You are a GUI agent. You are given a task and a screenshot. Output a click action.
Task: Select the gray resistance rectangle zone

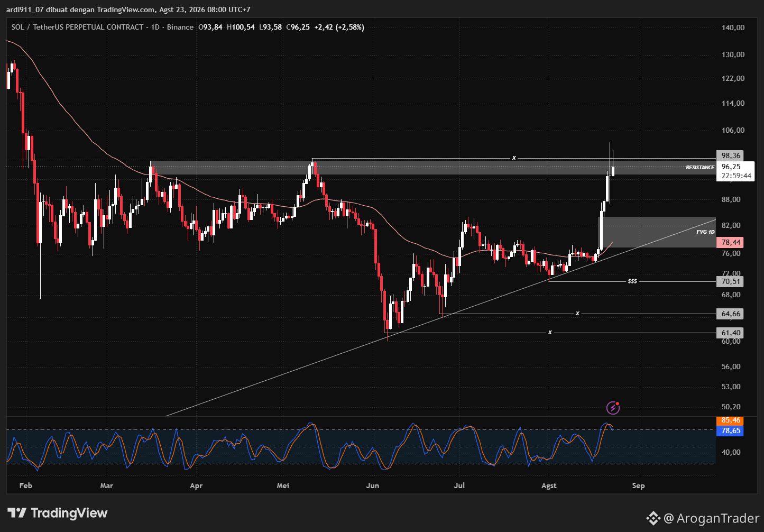click(x=432, y=168)
